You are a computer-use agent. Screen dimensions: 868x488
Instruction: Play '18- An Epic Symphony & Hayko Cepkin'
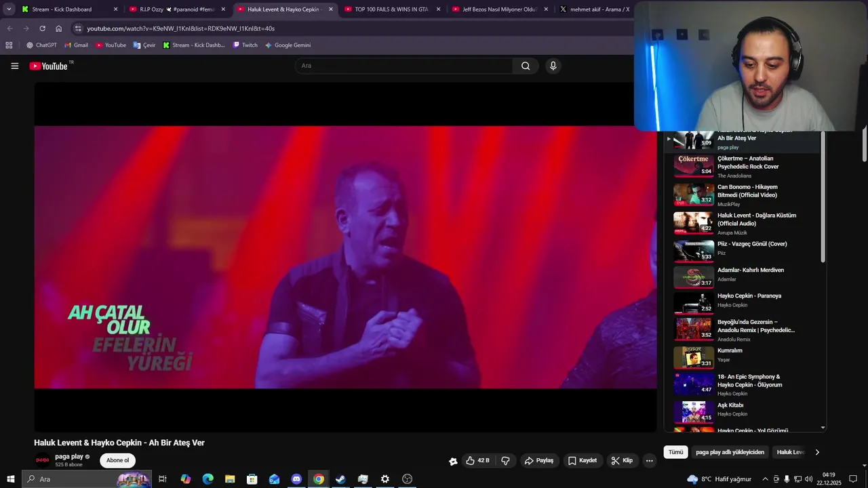pos(743,384)
